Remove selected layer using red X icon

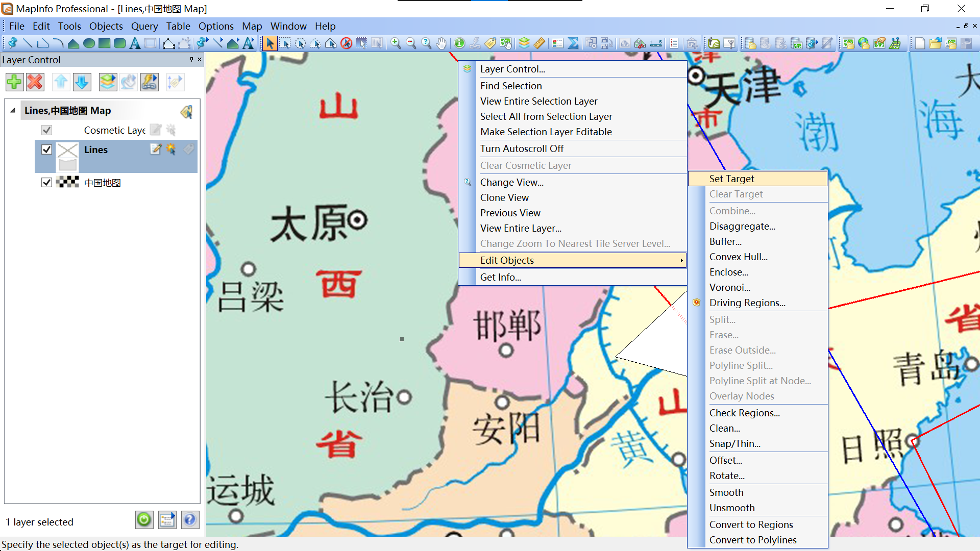35,82
